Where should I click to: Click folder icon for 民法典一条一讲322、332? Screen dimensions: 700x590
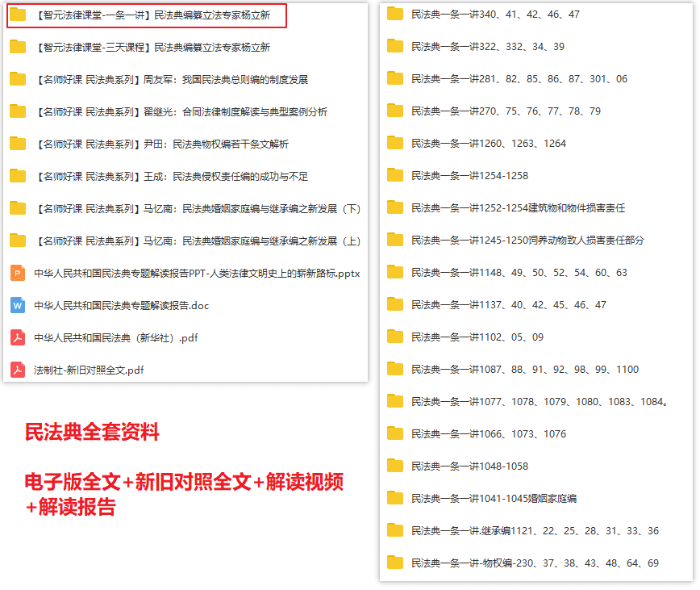[x=395, y=47]
